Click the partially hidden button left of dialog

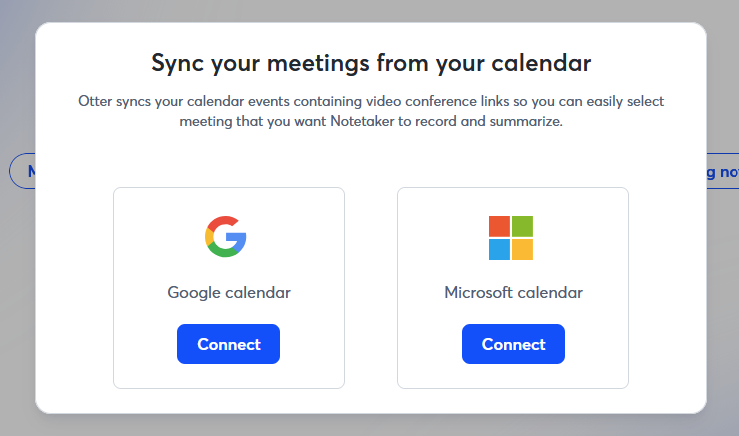click(x=22, y=171)
